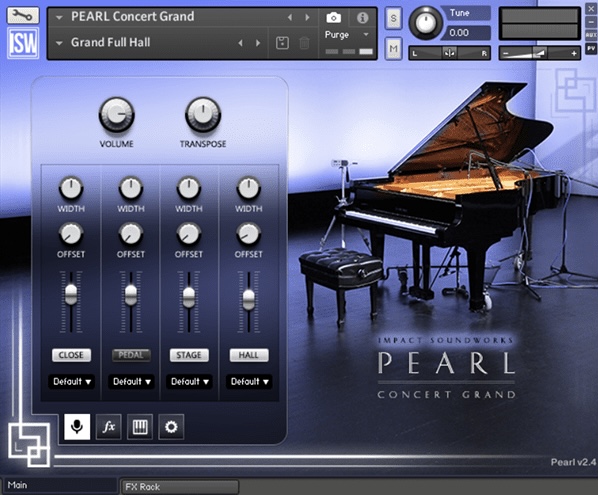Viewport: 598px width, 495px height.
Task: Click the HALL channel OFFSET knob
Action: point(248,234)
